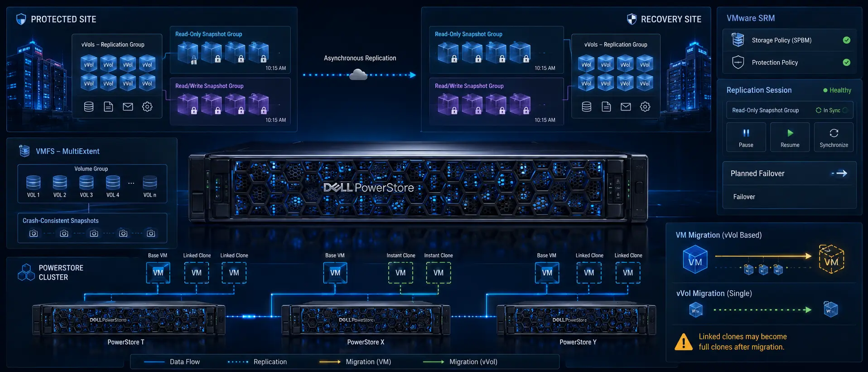Click the Synchronize button
Image resolution: width=868 pixels, height=372 pixels.
[x=834, y=137]
